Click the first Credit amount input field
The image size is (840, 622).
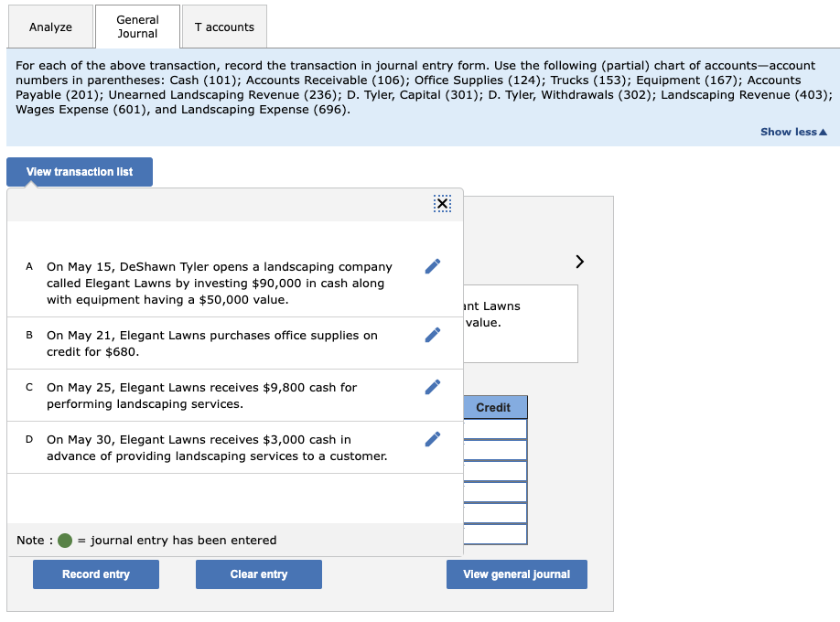[495, 428]
